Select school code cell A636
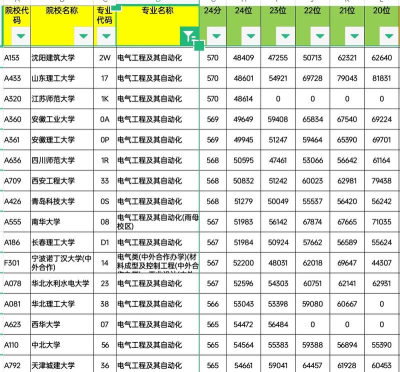 point(16,160)
